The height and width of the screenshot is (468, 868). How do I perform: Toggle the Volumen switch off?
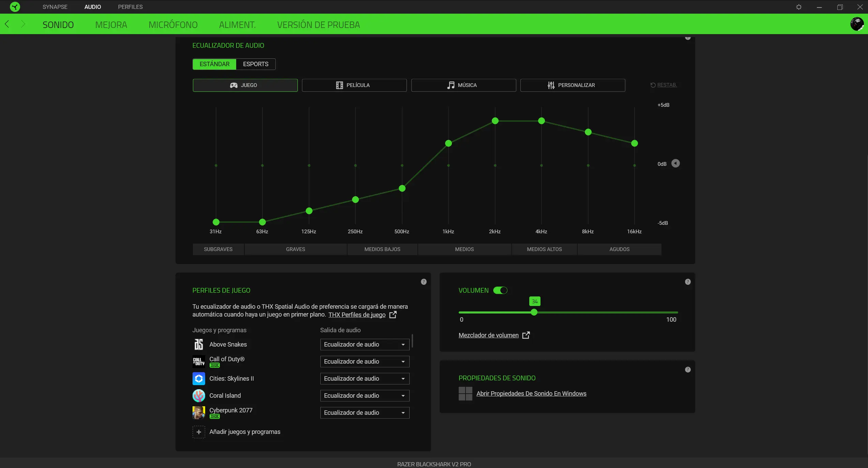pos(500,291)
